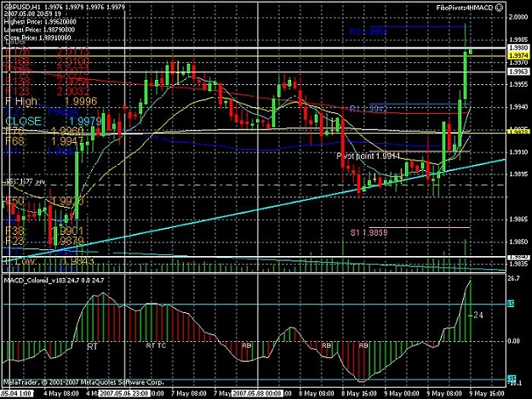
Task: Click the F Low 1.9843 label
Action: [x=49, y=261]
